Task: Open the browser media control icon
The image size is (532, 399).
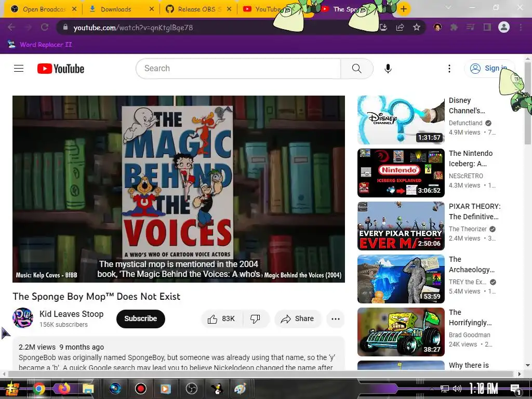Action: (x=470, y=27)
